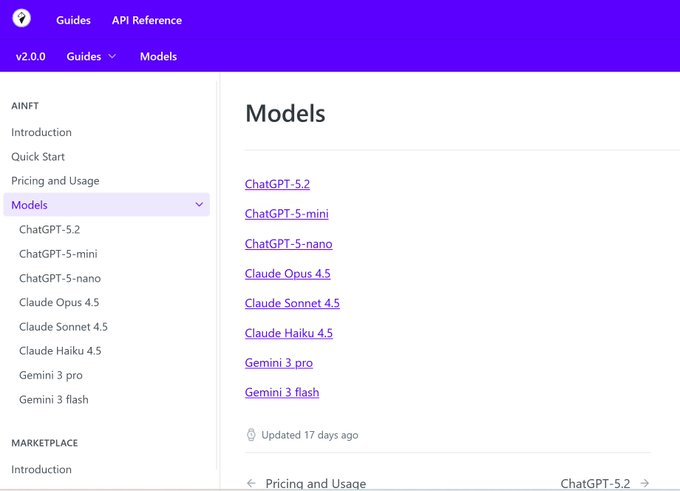The width and height of the screenshot is (680, 491).
Task: Expand the Guides dropdown chevron
Action: click(x=112, y=56)
